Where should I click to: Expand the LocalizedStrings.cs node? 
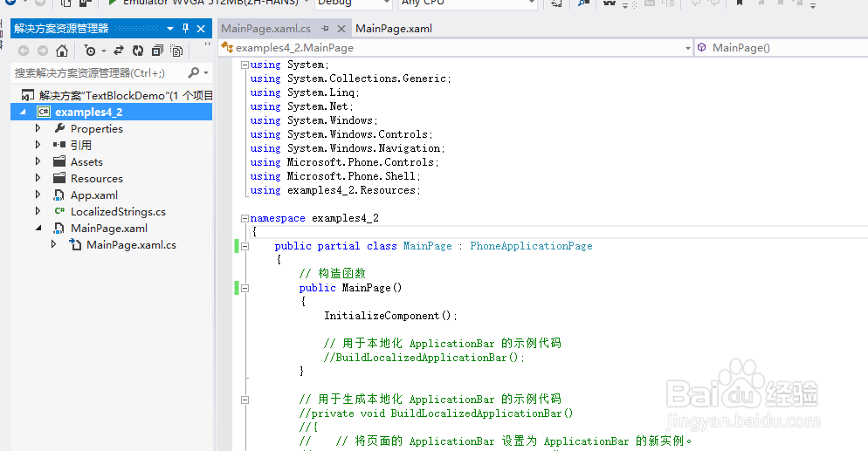(x=38, y=211)
